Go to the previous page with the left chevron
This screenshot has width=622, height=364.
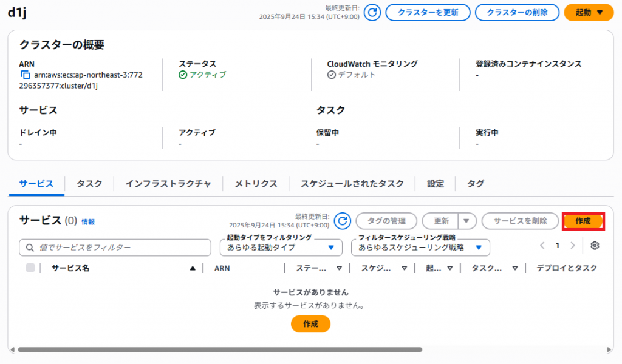(x=542, y=246)
